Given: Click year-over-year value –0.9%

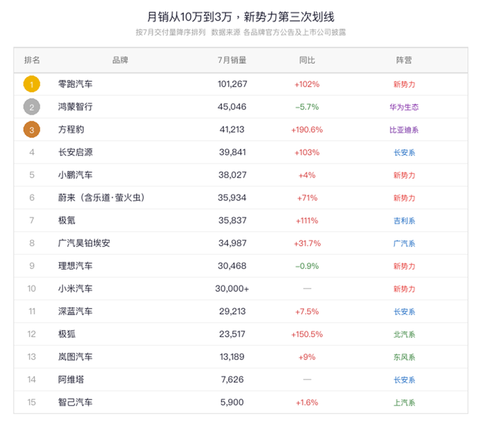Looking at the screenshot, I should coord(307,266).
